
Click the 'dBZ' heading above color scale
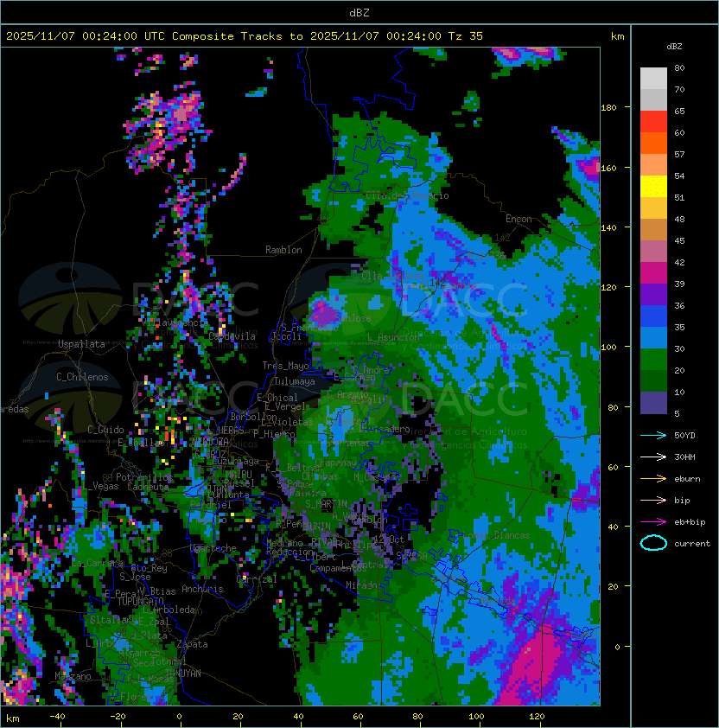tap(674, 47)
